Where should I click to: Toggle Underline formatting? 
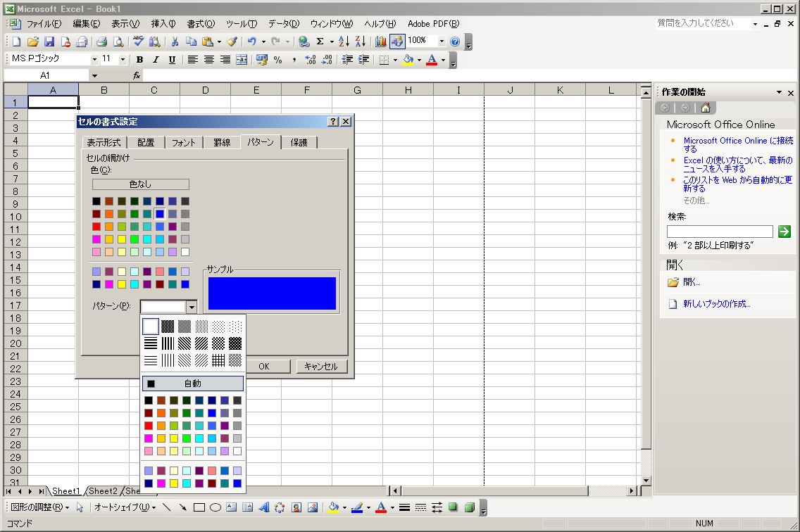(172, 60)
